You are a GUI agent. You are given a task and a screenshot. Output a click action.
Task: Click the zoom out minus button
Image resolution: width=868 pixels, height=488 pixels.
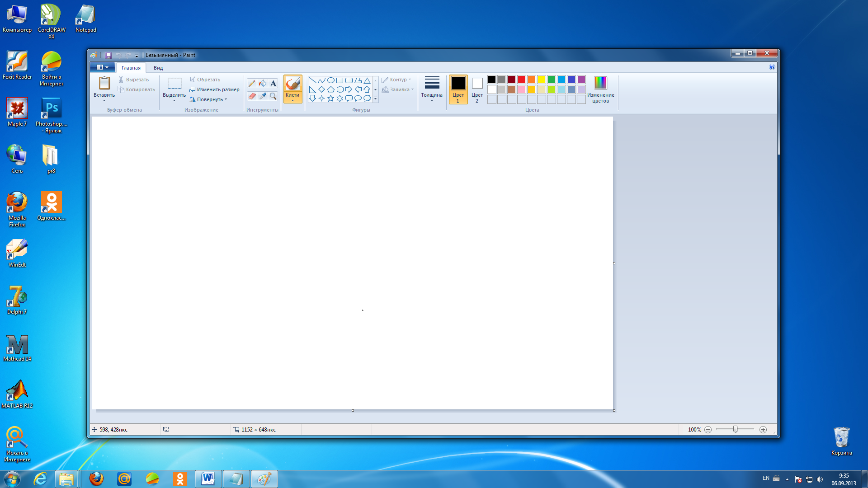click(708, 430)
